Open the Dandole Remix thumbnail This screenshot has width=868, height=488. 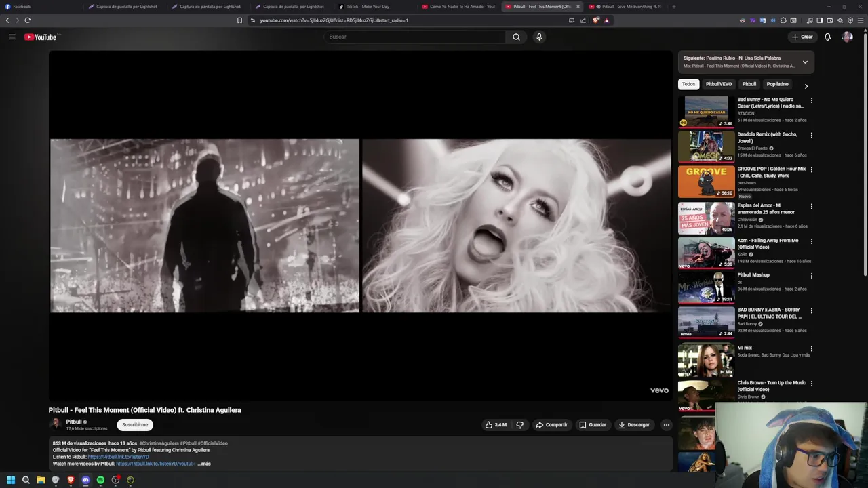[x=706, y=147]
